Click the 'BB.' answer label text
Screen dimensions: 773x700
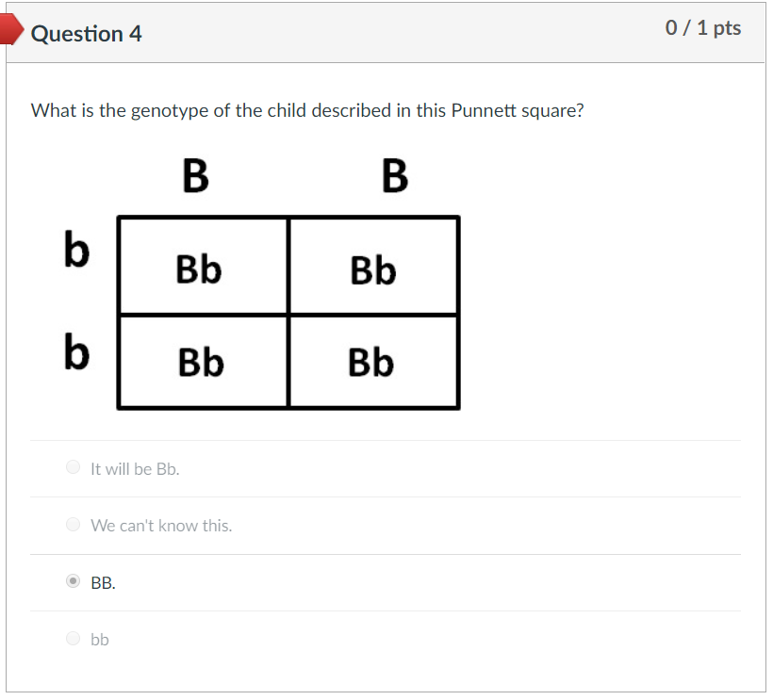coord(104,583)
